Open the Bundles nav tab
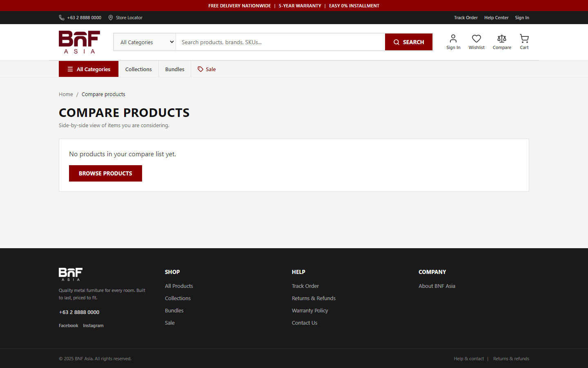Screen dimensions: 588x368 175,69
